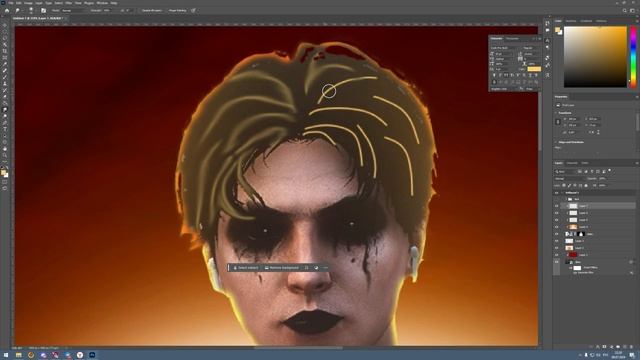This screenshot has width=640, height=360.
Task: Toggle underline in Character panel
Action: (530, 75)
